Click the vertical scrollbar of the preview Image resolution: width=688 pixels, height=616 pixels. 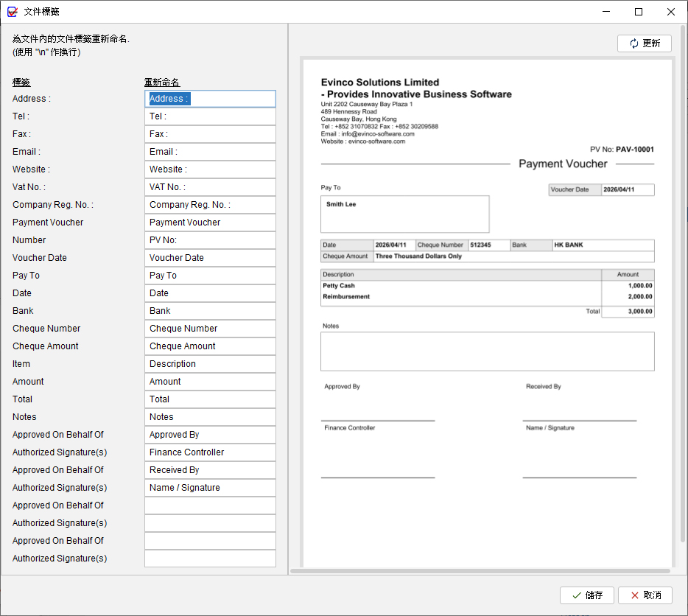click(x=683, y=285)
